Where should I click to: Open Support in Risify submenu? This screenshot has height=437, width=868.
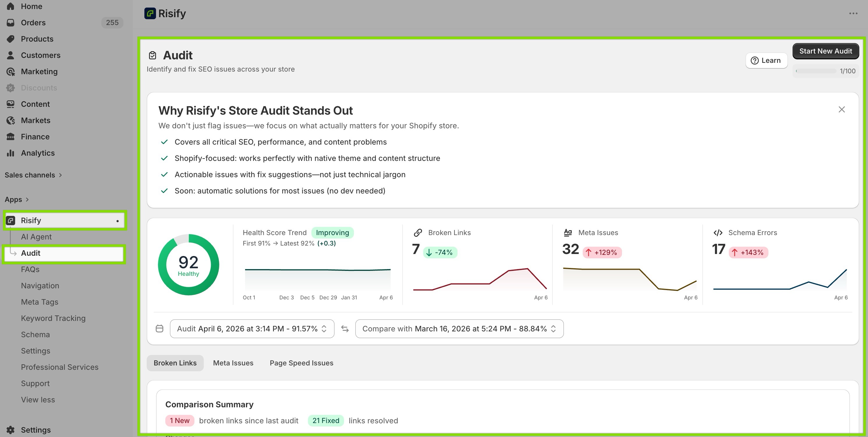pyautogui.click(x=36, y=383)
